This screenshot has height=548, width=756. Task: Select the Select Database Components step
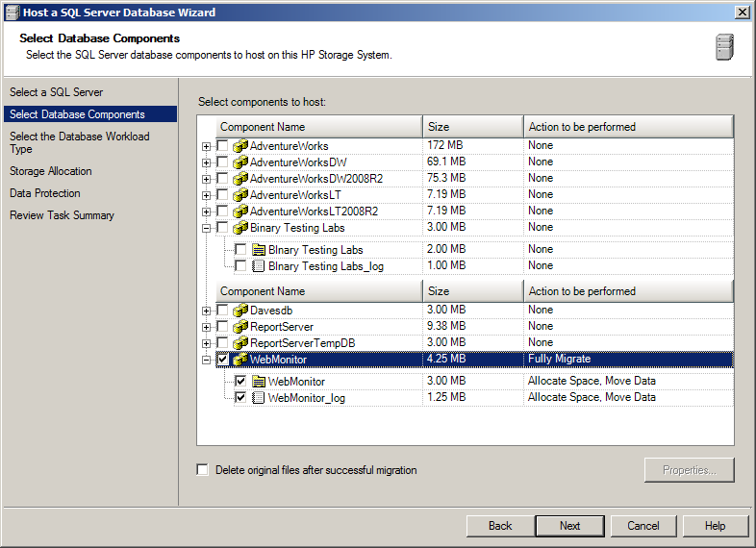[90, 114]
